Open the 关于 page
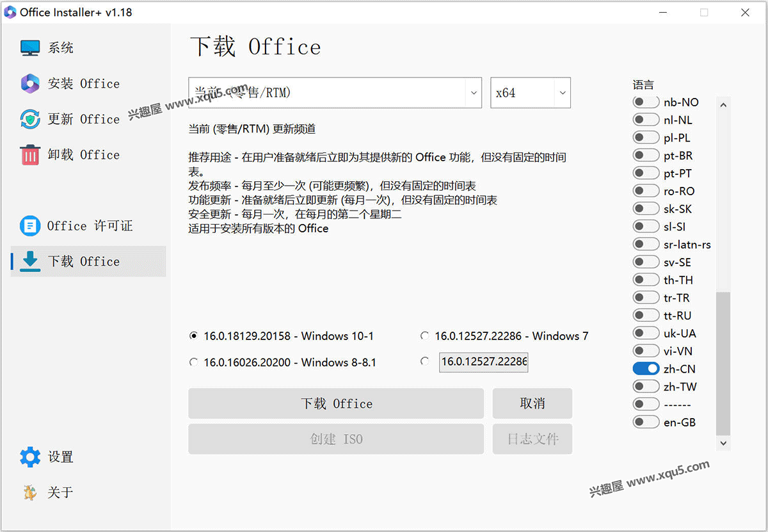 88,492
